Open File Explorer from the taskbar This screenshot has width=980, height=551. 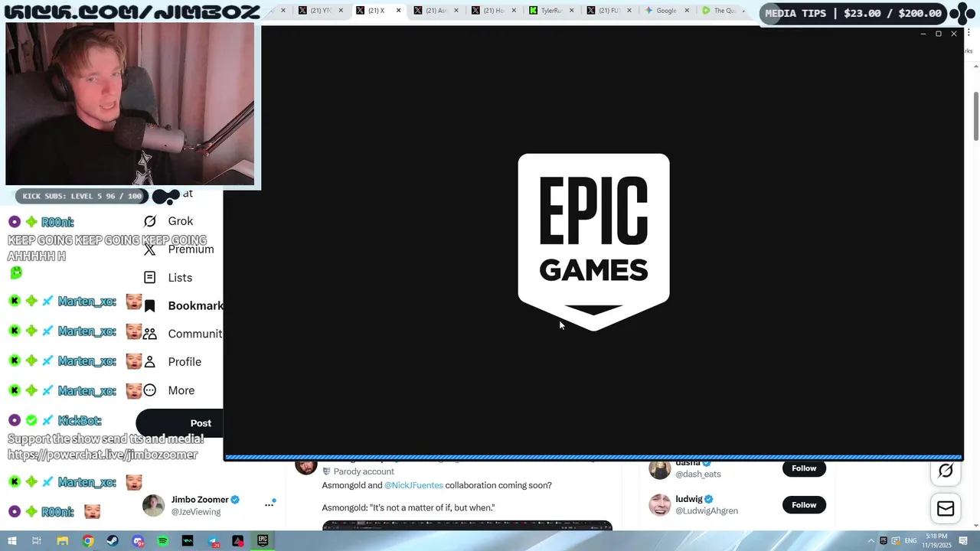(x=63, y=541)
